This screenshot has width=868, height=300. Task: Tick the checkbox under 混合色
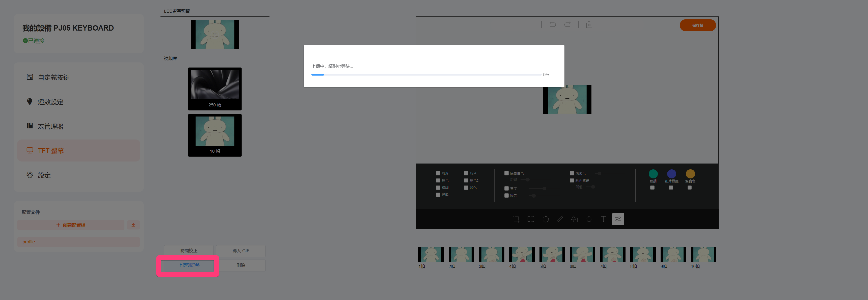click(689, 188)
